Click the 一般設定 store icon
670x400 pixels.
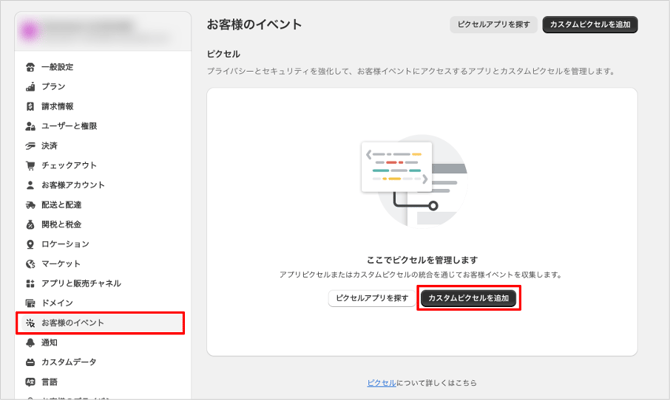click(x=30, y=67)
